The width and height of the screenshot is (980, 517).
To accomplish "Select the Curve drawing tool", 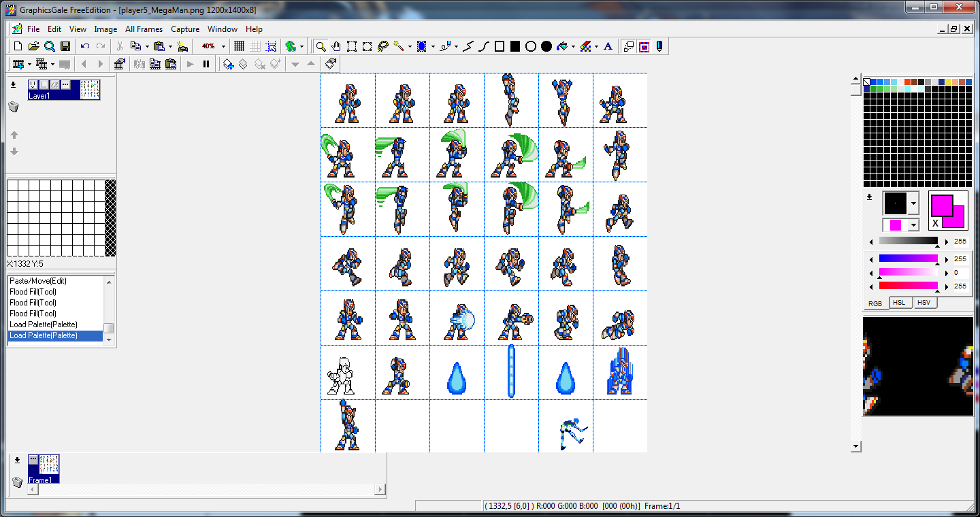I will (x=484, y=46).
